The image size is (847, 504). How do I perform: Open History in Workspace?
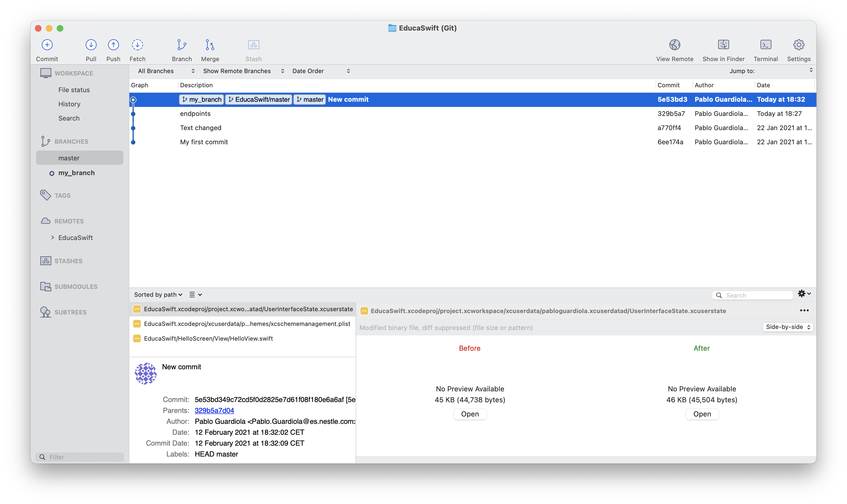tap(69, 104)
